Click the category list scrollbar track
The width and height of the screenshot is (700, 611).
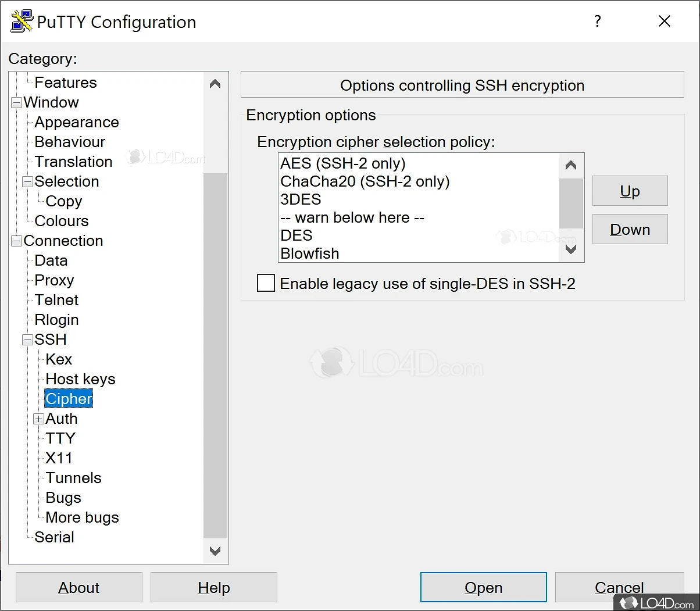pos(215,349)
